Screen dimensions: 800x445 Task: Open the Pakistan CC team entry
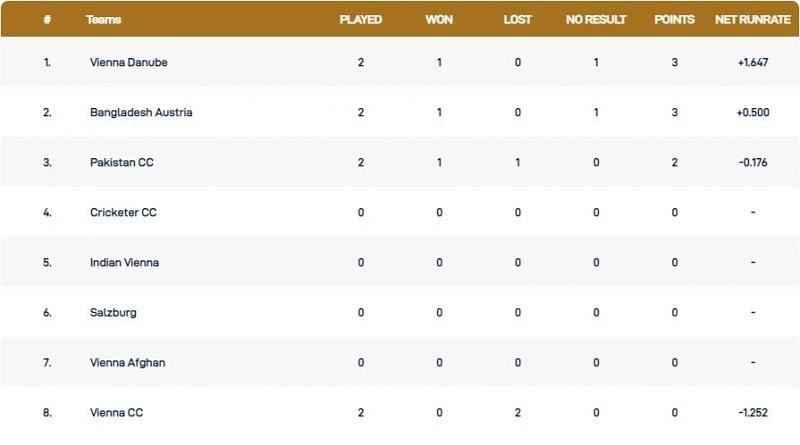121,162
